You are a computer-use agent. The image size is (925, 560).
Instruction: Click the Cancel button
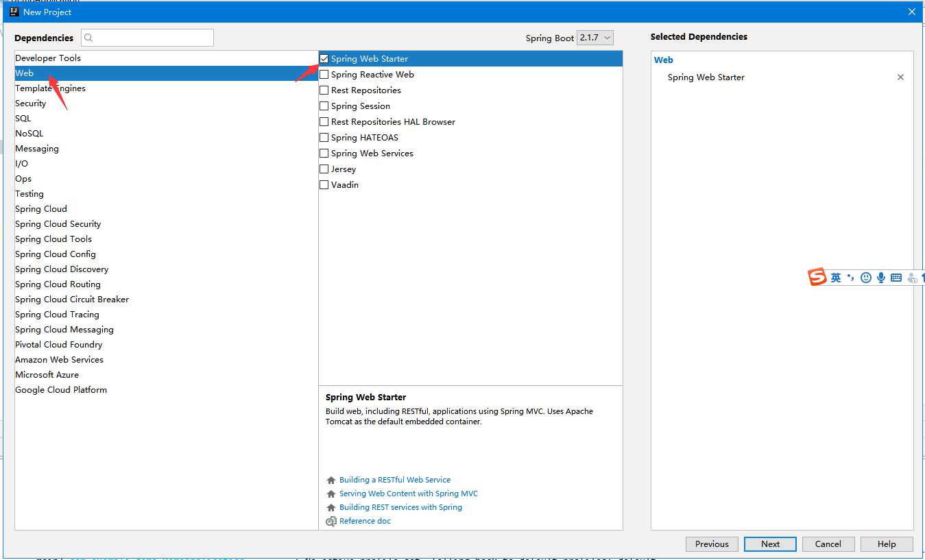click(x=828, y=544)
